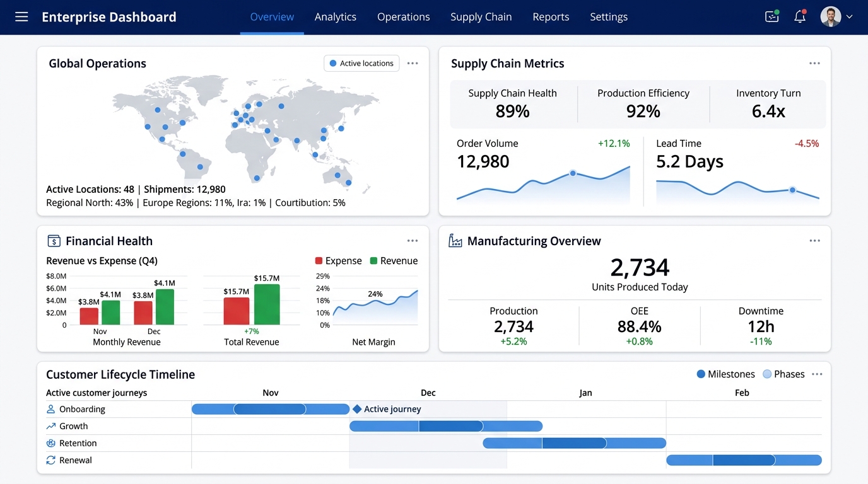Click the Active Locations: 48 summary text

pyautogui.click(x=90, y=189)
